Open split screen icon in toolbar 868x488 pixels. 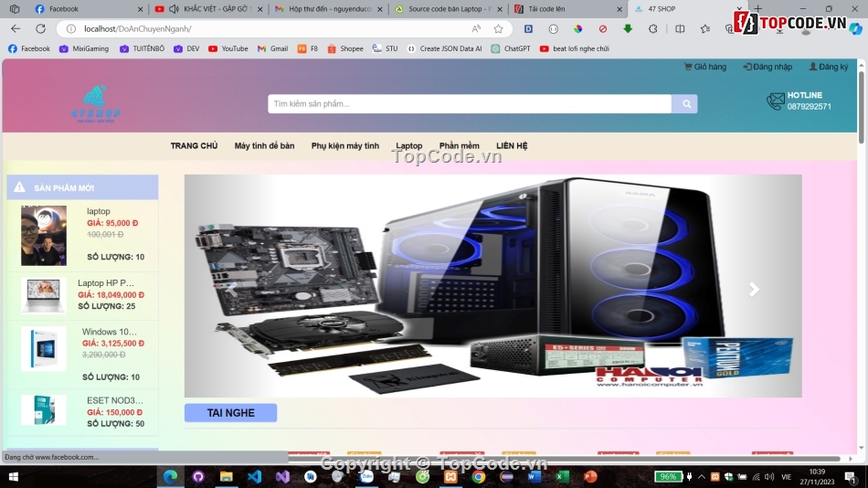(x=680, y=29)
